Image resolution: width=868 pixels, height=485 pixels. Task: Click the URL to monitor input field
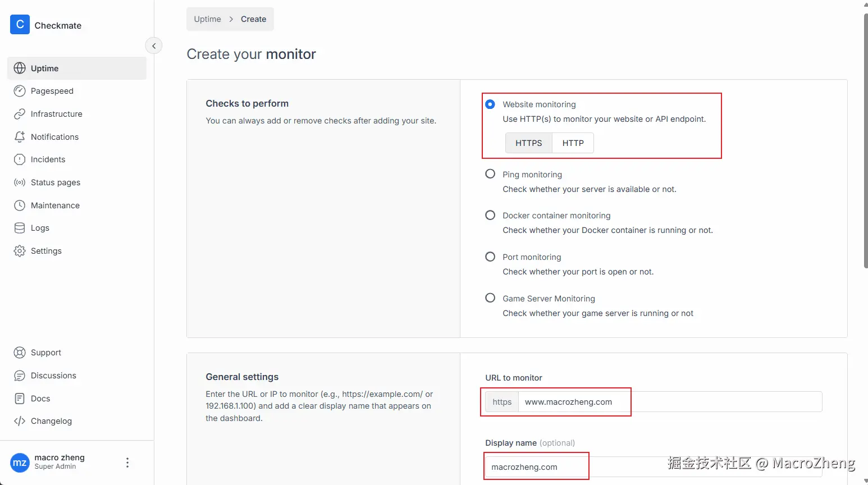tap(668, 402)
